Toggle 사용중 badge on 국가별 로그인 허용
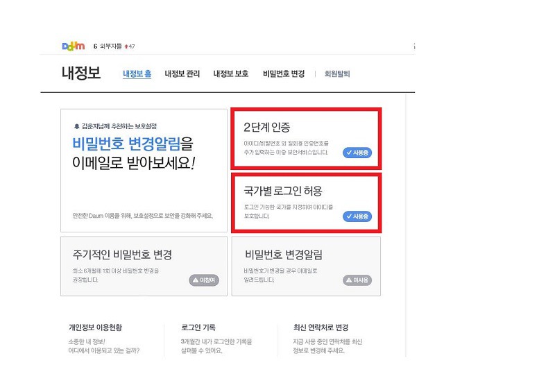Viewport: 555px width, 392px height. point(357,216)
